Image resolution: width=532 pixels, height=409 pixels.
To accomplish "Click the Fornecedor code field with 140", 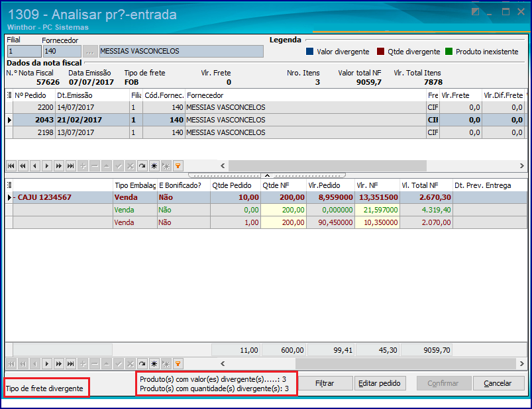I will pyautogui.click(x=62, y=51).
